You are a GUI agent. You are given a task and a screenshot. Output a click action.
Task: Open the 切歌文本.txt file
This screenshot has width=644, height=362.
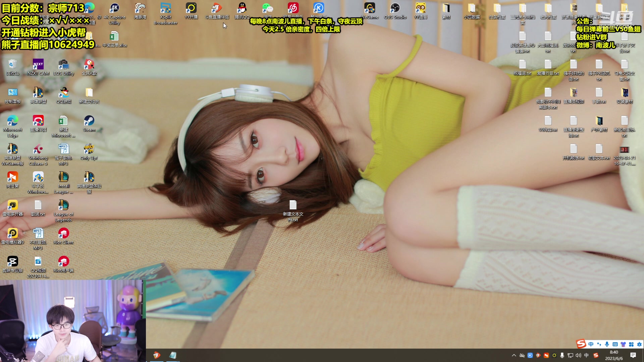tap(599, 152)
